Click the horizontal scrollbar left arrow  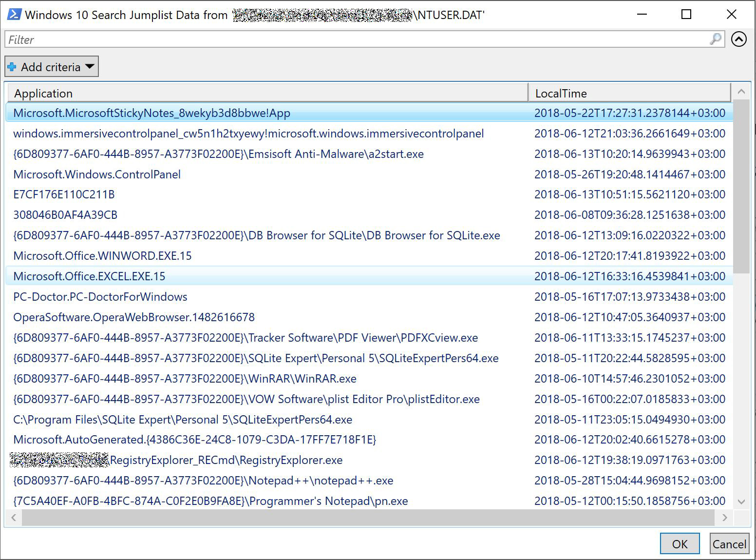pos(13,518)
